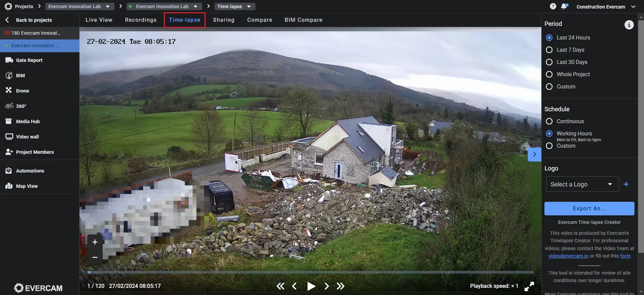The width and height of the screenshot is (644, 295).
Task: Click the Evercam gear logo in header
Action: click(8, 6)
